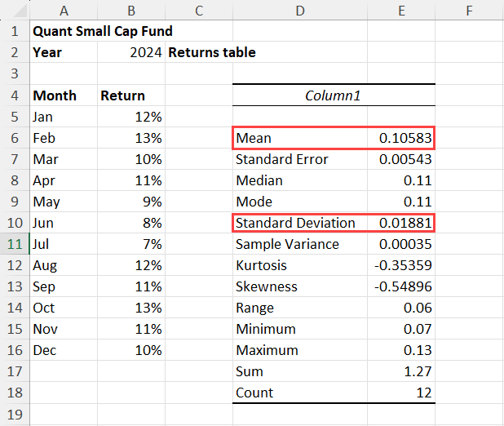The image size is (504, 426).
Task: Click the 'Column1' header cell
Action: point(334,95)
